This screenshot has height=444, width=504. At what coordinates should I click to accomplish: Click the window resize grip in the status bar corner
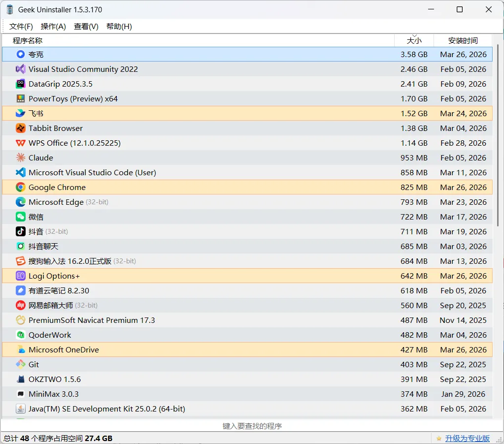[x=500, y=440]
